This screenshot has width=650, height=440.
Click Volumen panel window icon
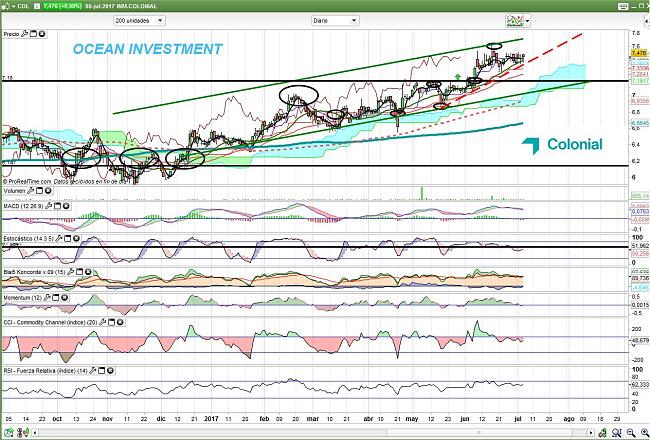40,191
